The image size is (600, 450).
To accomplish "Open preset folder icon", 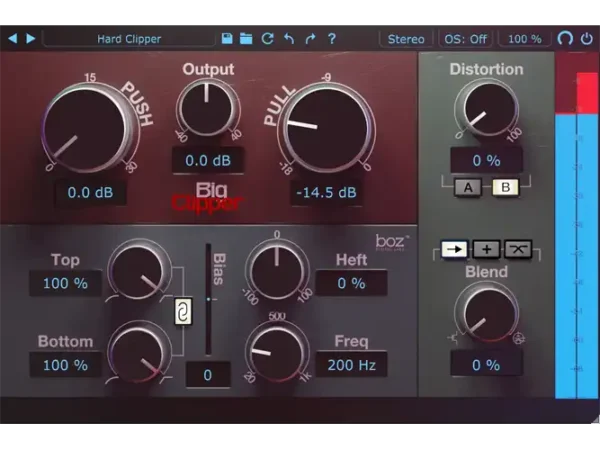I will (x=246, y=38).
